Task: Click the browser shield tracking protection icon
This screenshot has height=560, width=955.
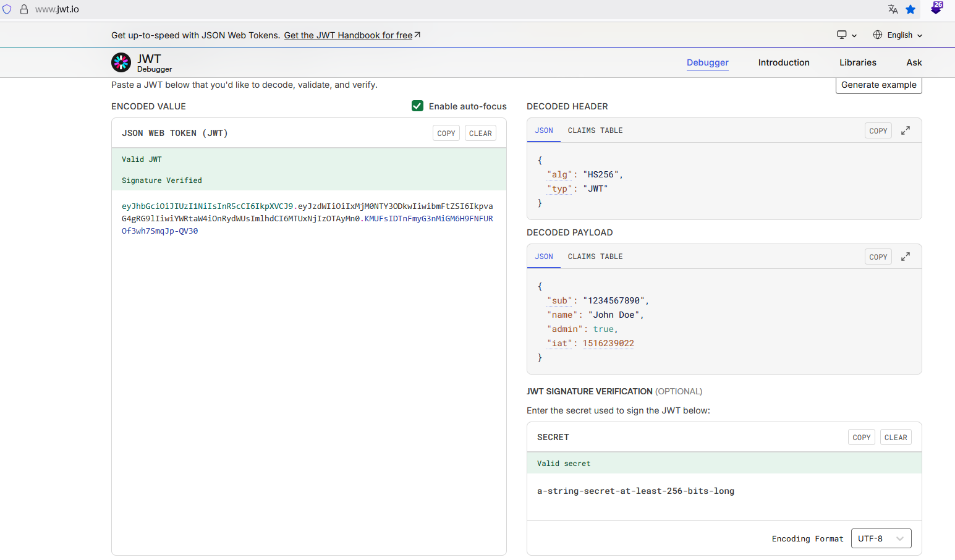Action: pyautogui.click(x=7, y=9)
